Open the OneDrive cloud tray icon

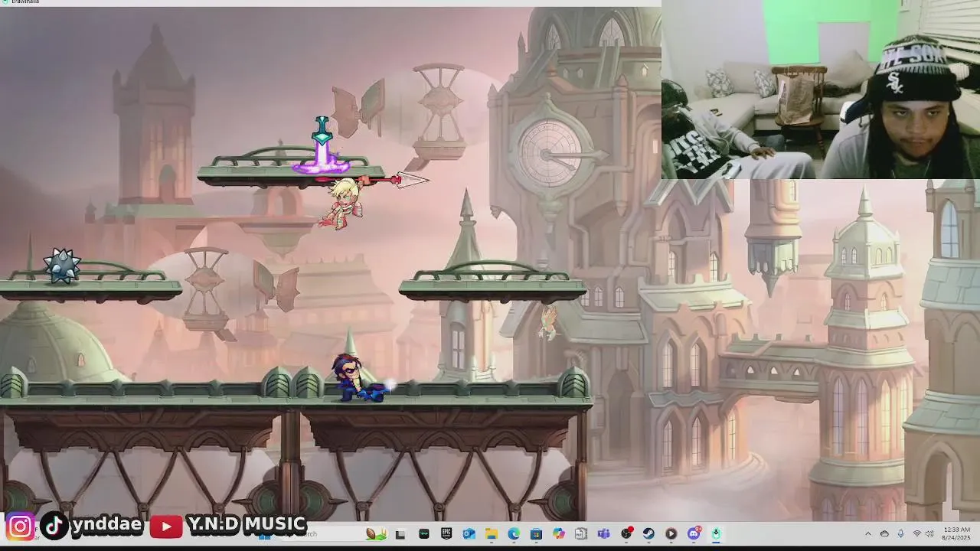pyautogui.click(x=884, y=533)
